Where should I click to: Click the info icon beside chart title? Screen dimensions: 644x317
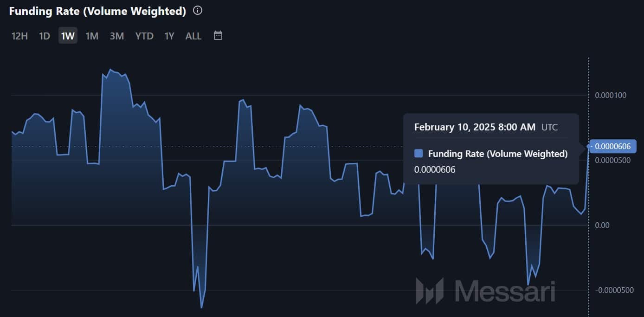[x=198, y=11]
